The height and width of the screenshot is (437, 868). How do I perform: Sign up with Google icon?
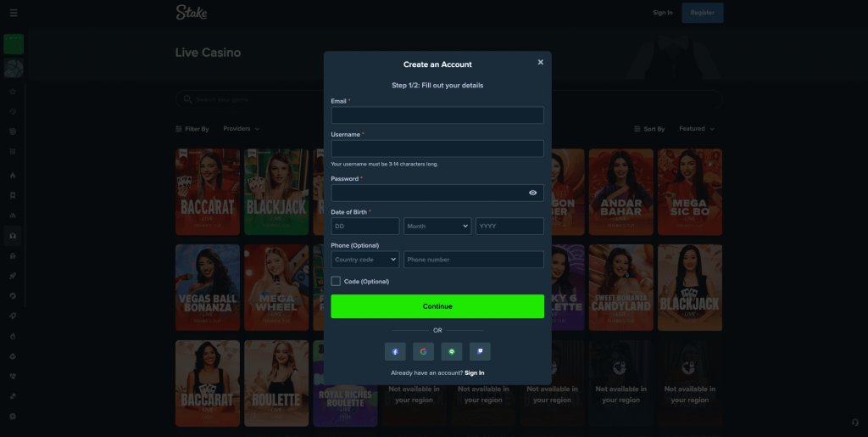[424, 351]
